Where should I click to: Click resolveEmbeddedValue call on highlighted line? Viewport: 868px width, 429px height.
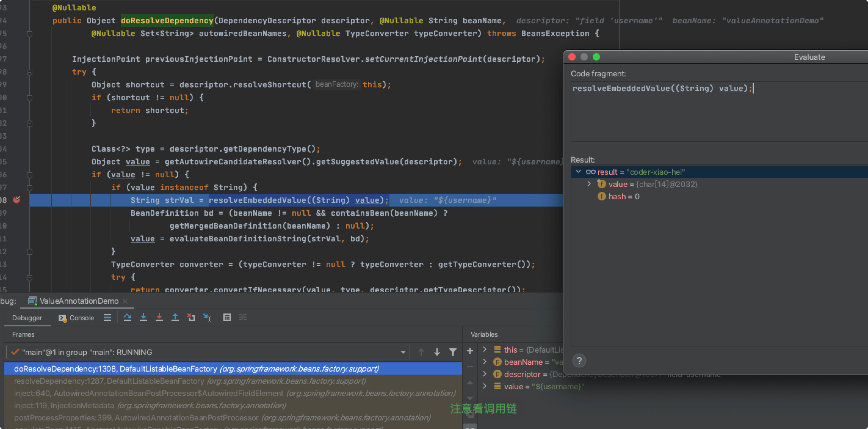[257, 200]
